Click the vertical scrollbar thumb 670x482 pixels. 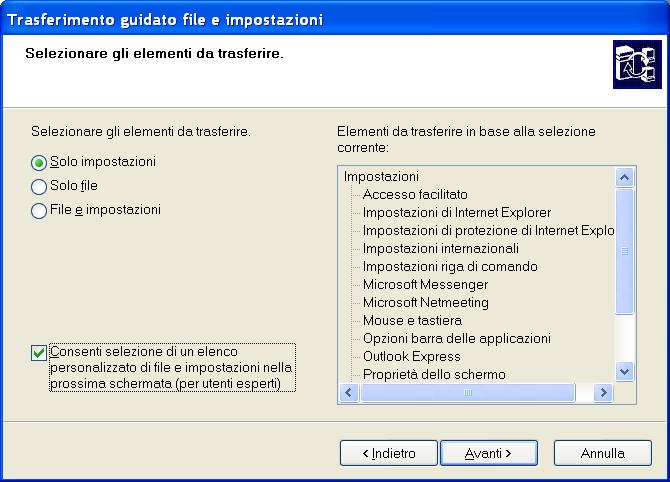(x=625, y=250)
